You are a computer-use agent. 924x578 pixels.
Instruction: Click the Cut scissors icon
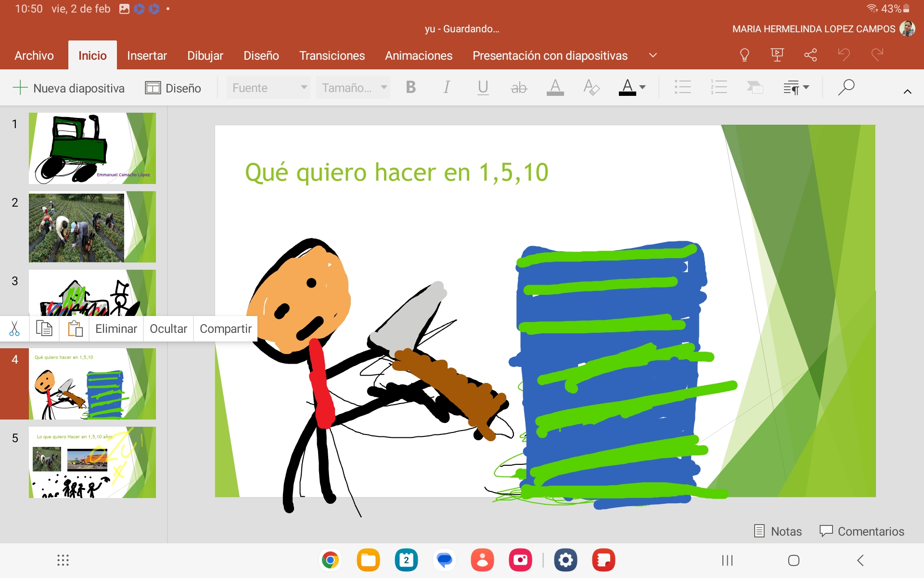point(14,329)
